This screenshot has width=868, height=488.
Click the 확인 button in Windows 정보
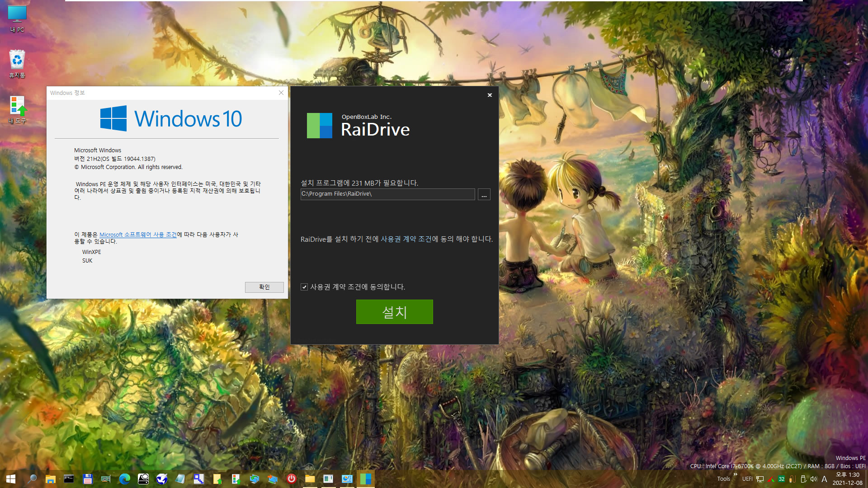tap(264, 287)
